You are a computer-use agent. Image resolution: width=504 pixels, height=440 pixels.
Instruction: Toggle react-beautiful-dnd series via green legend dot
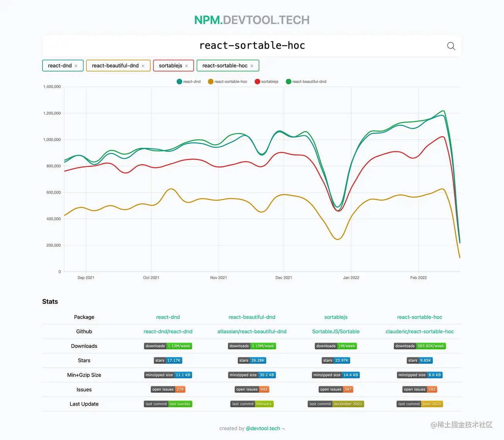(x=288, y=82)
